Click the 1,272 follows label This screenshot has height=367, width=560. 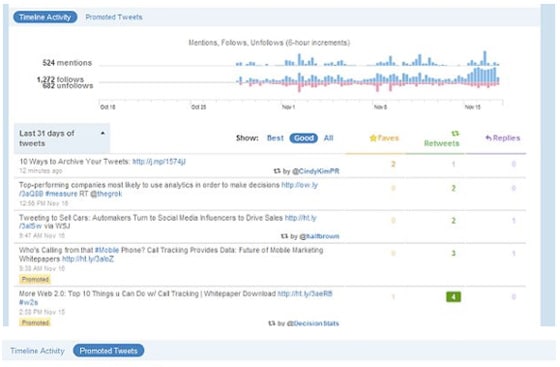tap(60, 79)
